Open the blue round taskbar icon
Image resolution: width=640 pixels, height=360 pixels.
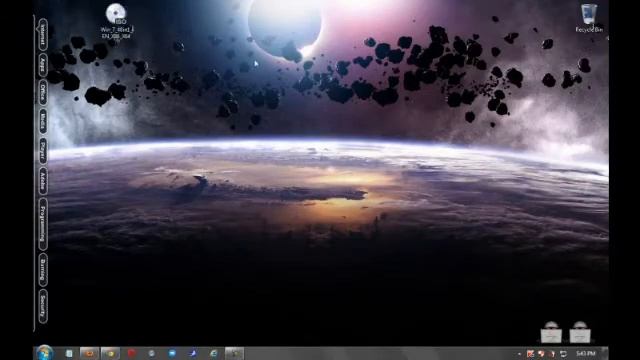click(x=172, y=353)
